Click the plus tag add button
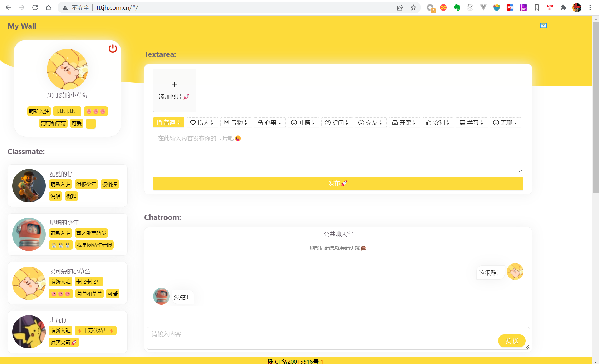 coord(91,124)
